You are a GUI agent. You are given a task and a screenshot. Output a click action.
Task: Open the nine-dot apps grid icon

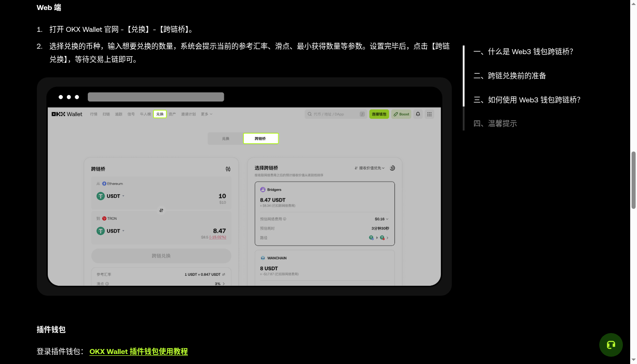(429, 114)
